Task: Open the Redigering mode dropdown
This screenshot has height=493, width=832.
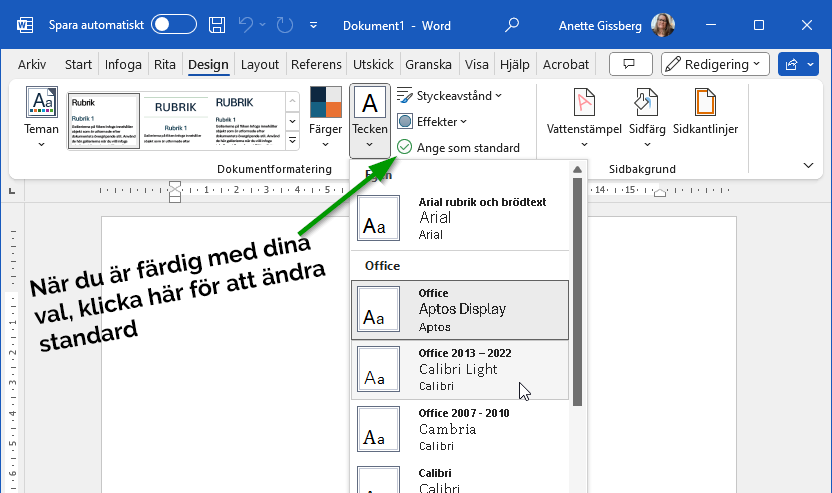Action: [715, 65]
